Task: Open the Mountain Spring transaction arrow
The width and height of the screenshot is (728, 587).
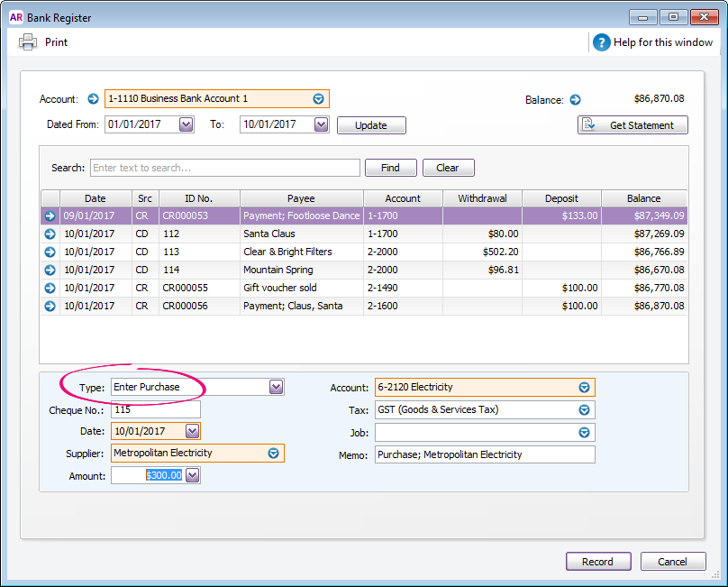Action: click(50, 271)
